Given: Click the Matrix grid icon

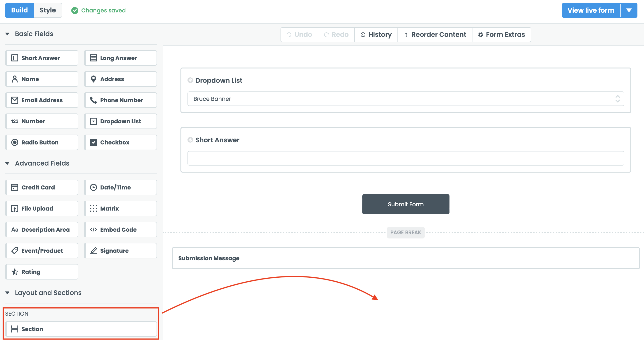Looking at the screenshot, I should (x=94, y=208).
